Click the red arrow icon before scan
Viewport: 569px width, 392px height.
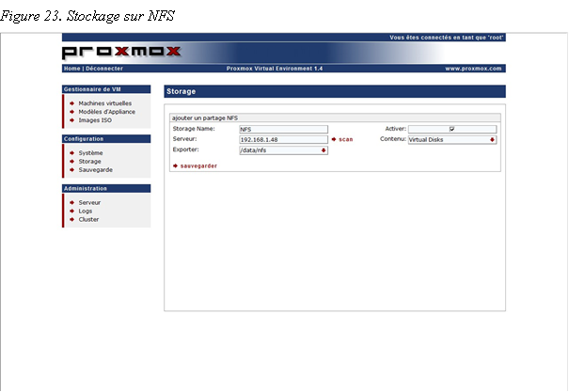[334, 139]
